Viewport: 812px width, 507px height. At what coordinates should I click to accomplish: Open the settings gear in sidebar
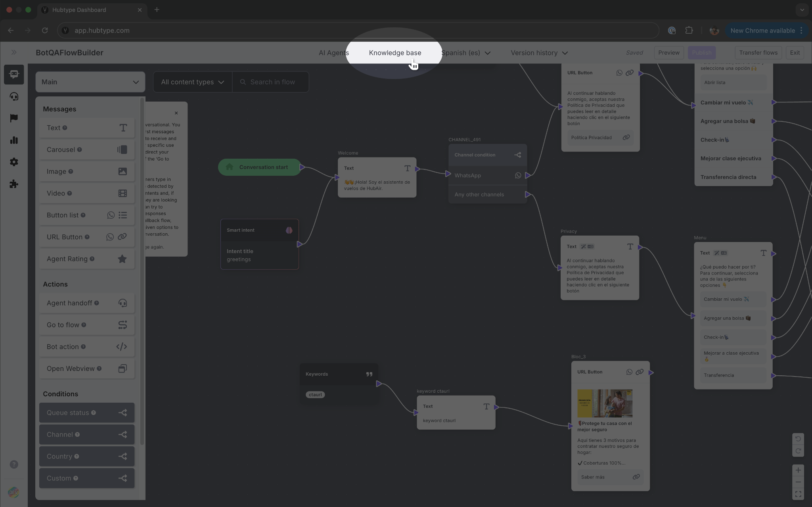pos(14,162)
